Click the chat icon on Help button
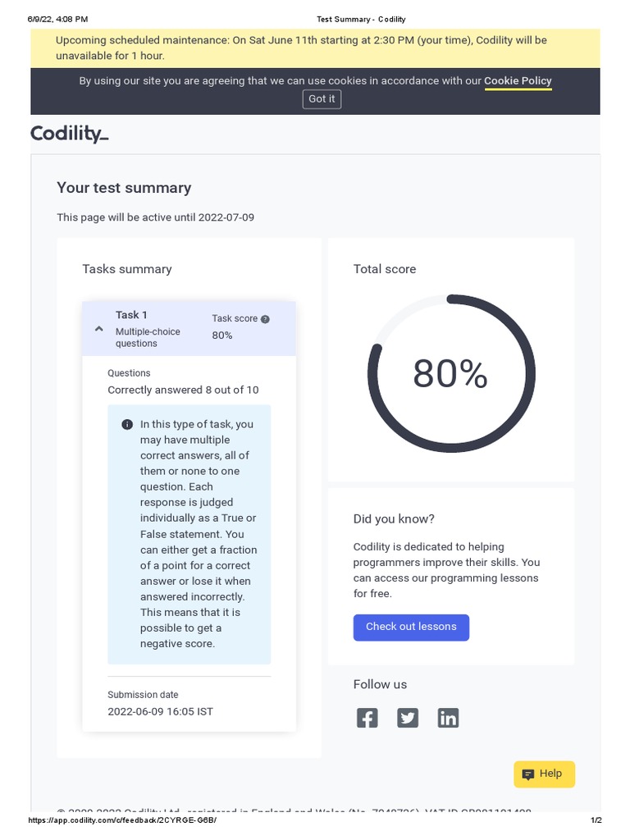 [x=528, y=774]
